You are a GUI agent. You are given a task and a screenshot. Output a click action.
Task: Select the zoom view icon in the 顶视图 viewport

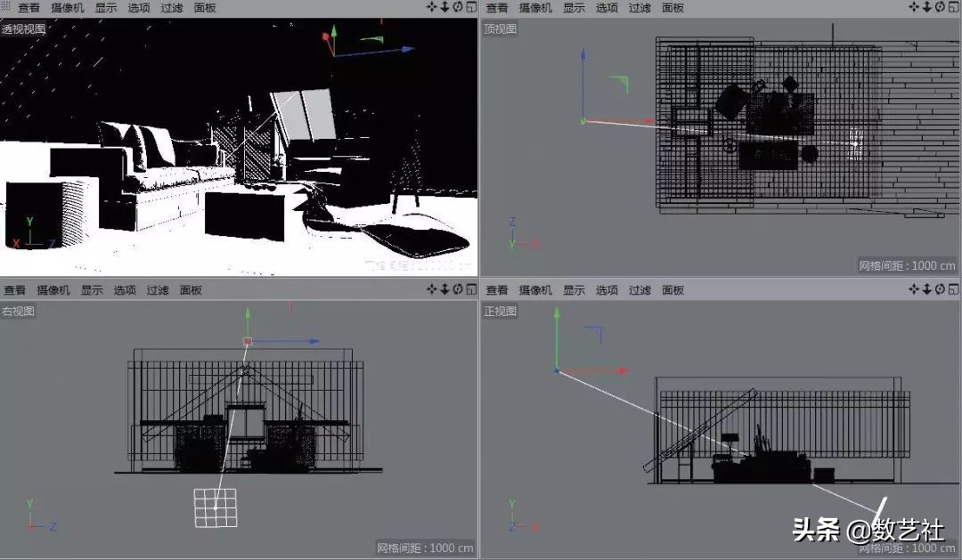[927, 6]
